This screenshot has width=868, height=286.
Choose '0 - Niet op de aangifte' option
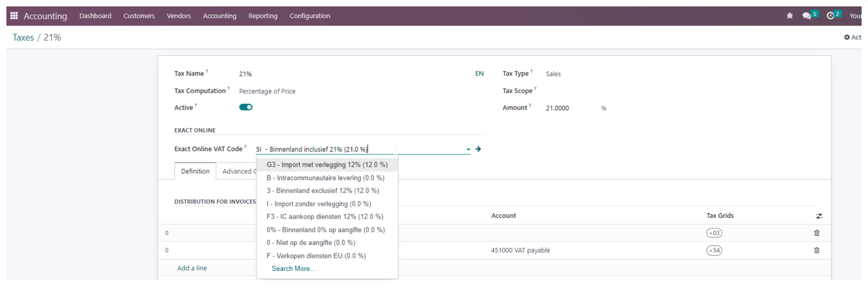coord(311,243)
